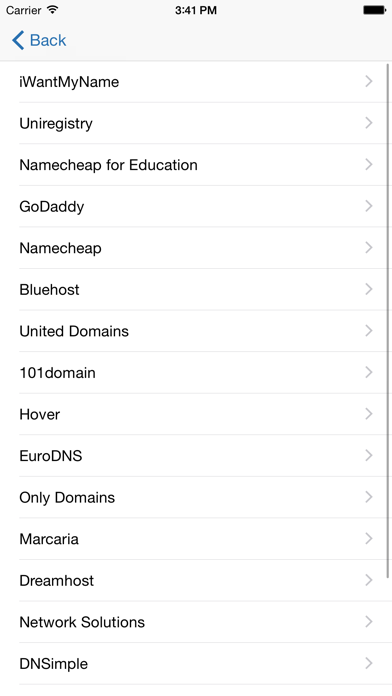This screenshot has height=696, width=392.
Task: Tap the chevron next to Bluehost
Action: click(x=368, y=289)
